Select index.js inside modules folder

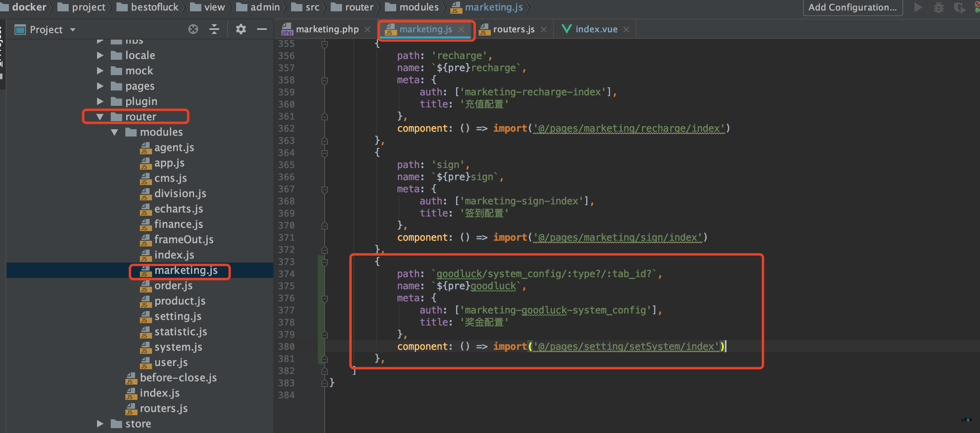[167, 255]
